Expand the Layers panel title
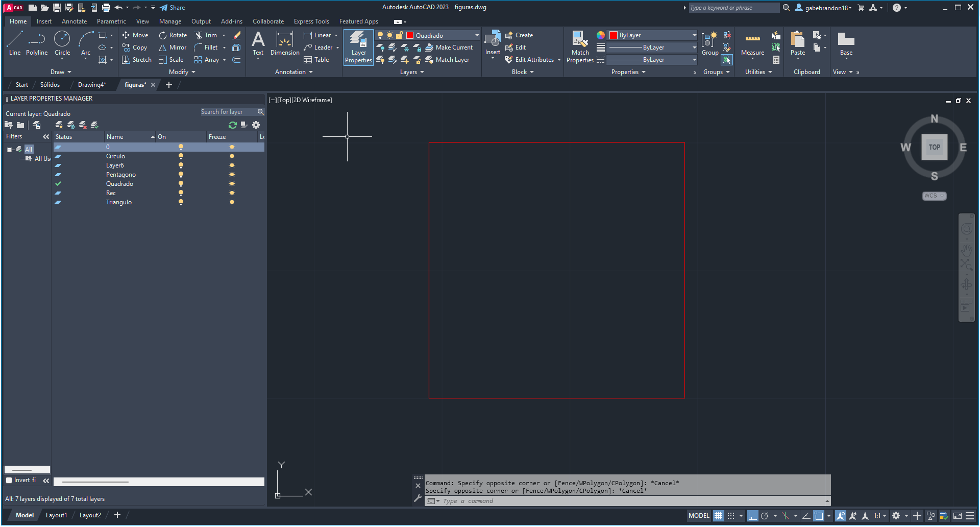The image size is (980, 527). (x=412, y=72)
